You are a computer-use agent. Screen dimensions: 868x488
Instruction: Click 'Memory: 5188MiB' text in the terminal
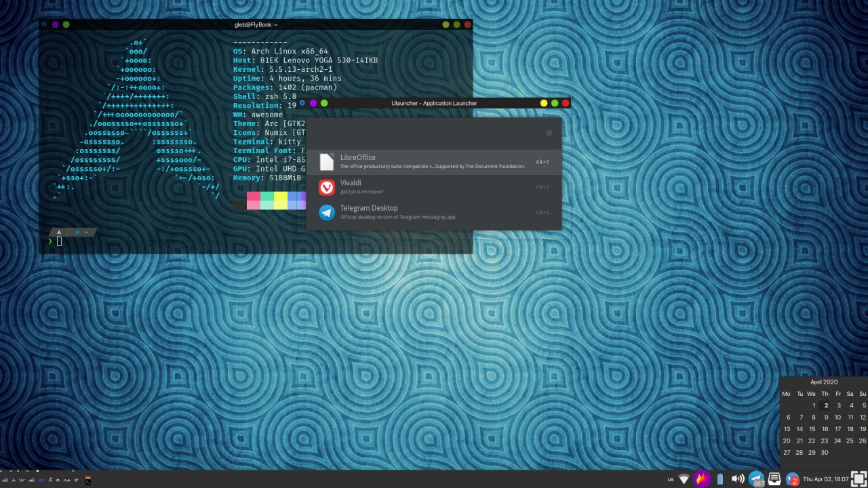tap(267, 178)
